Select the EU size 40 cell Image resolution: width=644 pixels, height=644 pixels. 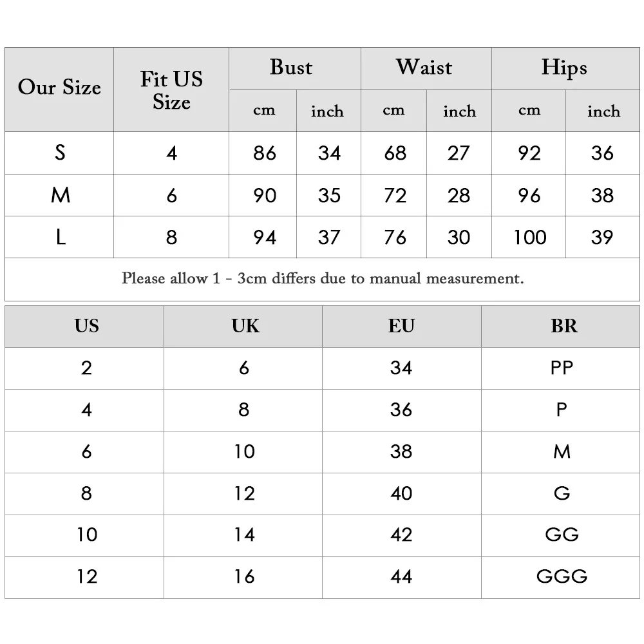[x=402, y=494]
